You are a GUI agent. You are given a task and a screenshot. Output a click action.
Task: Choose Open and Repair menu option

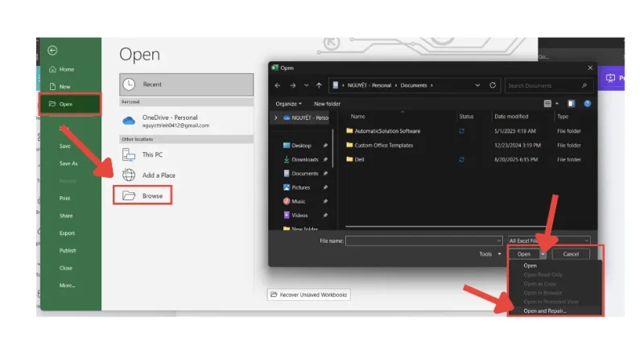[x=545, y=310]
